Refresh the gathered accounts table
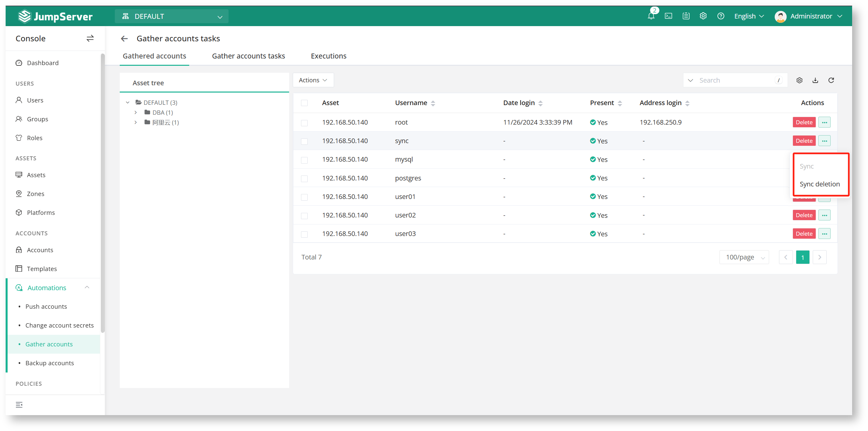This screenshot has height=431, width=868. click(x=831, y=80)
